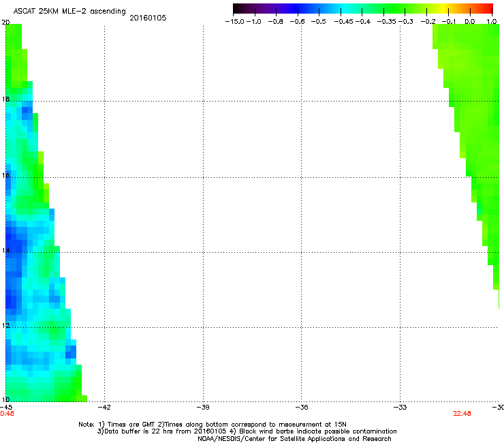Click longitude axis label -33
This screenshot has width=504, height=443.
[400, 408]
